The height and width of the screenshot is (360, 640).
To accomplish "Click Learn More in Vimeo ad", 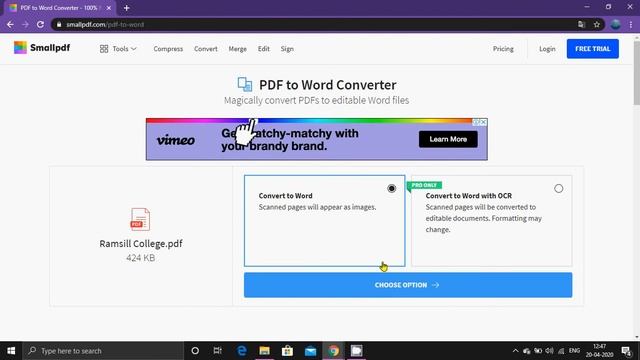I will (x=448, y=139).
